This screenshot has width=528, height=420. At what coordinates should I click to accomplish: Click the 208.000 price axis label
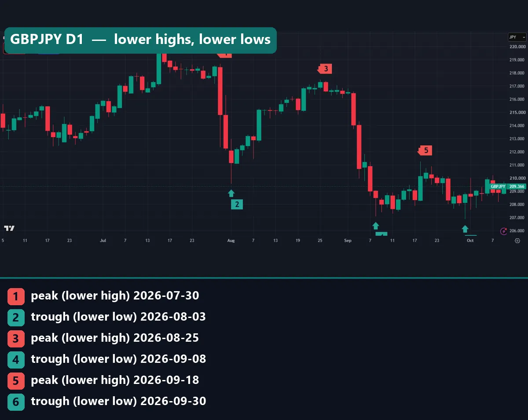coord(517,205)
